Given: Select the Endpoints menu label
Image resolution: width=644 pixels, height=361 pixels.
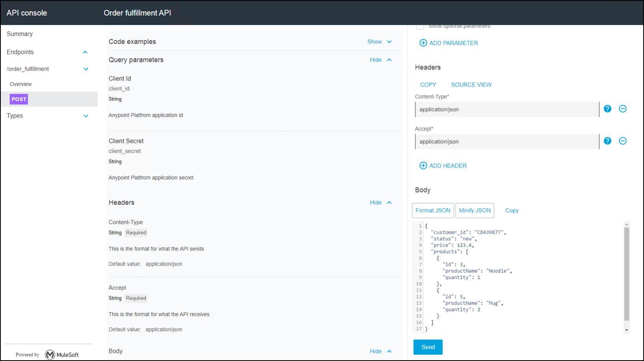Looking at the screenshot, I should [x=20, y=52].
